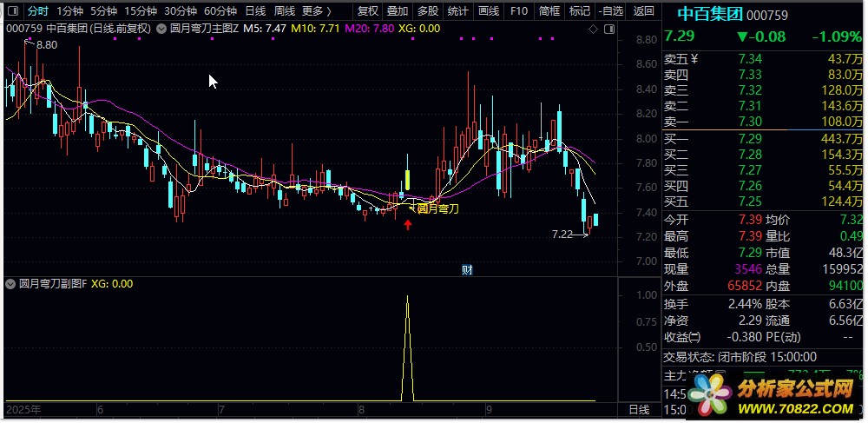The width and height of the screenshot is (868, 423).
Task: Click the month 8 marker on time axis
Action: coord(361,410)
